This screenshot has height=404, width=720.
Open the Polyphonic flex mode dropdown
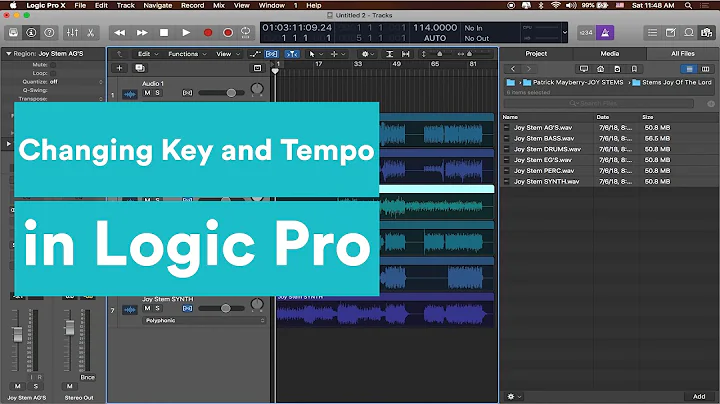pos(205,320)
